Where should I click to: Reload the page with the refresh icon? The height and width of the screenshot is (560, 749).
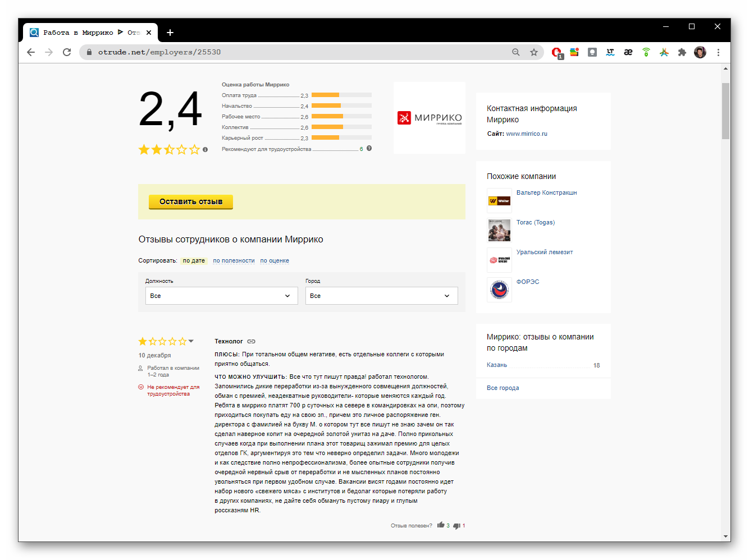tap(67, 52)
